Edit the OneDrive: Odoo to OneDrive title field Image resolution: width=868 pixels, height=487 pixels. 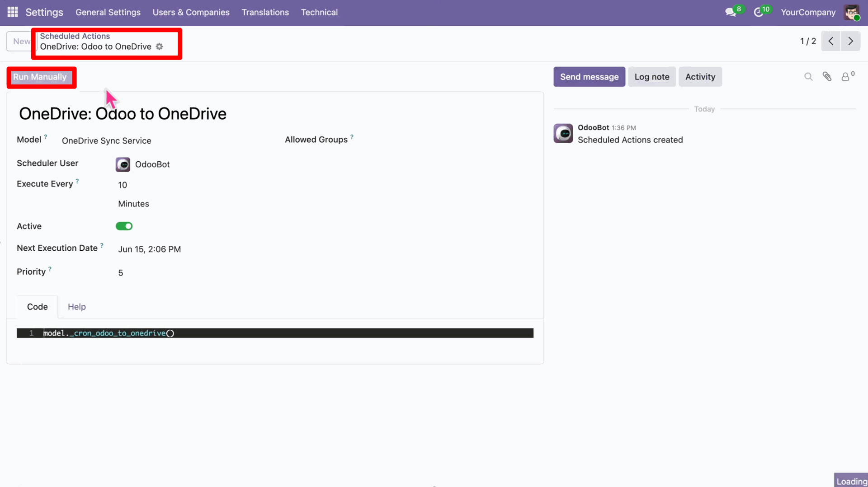(x=123, y=114)
